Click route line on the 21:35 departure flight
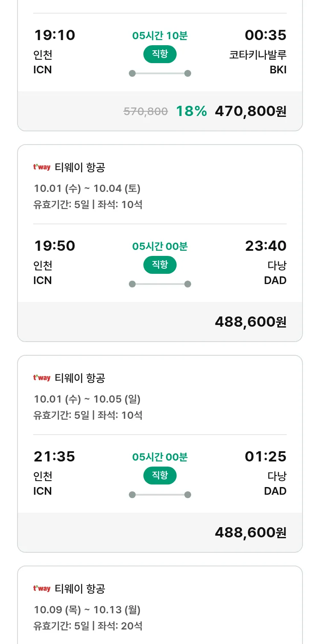The height and width of the screenshot is (644, 320). coord(160,495)
